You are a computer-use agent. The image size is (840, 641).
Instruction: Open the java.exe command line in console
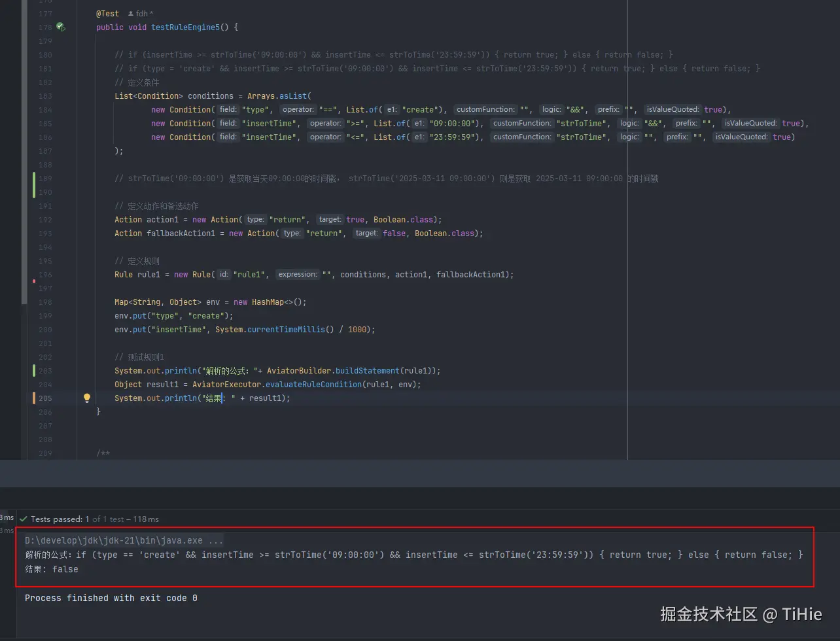click(x=124, y=541)
